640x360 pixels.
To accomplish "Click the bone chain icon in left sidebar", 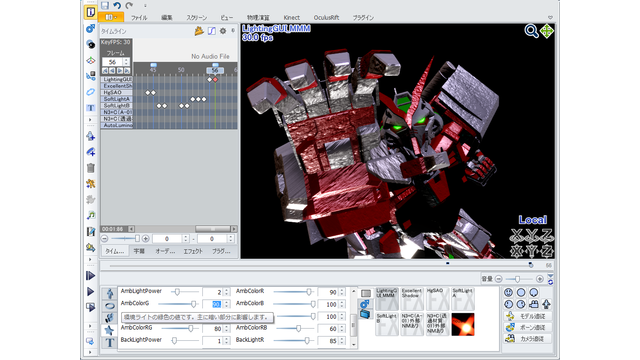I will point(91,76).
